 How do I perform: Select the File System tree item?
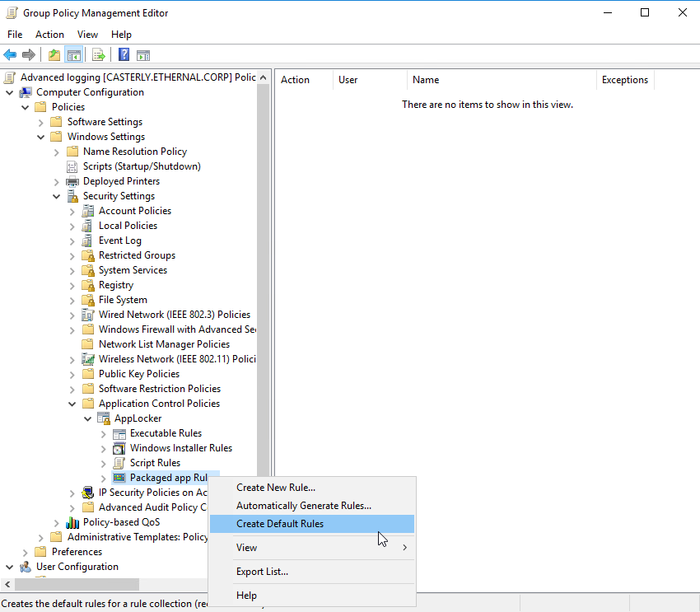(x=123, y=300)
